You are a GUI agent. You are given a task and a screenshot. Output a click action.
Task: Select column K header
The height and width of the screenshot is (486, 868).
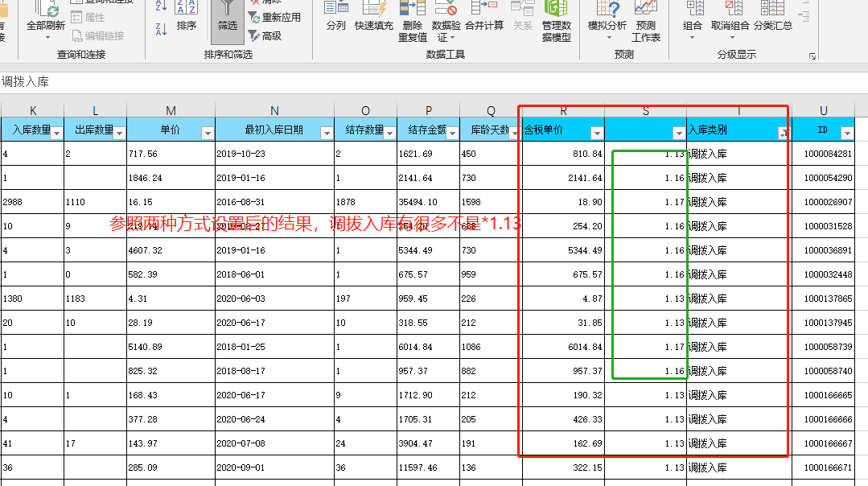(x=33, y=111)
